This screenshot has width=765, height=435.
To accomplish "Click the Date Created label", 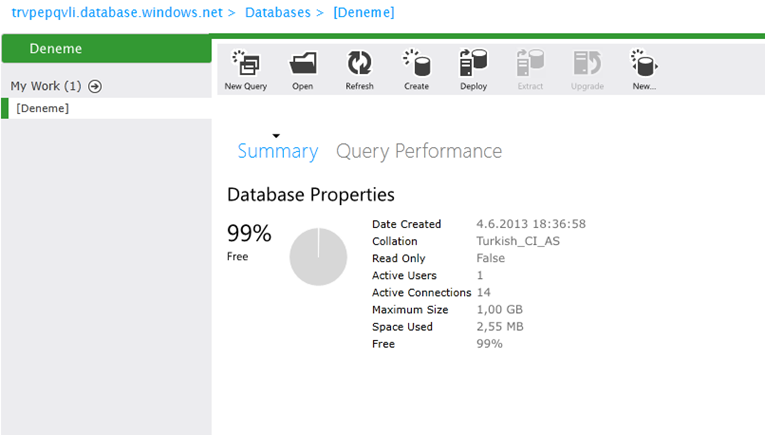I will click(x=406, y=224).
